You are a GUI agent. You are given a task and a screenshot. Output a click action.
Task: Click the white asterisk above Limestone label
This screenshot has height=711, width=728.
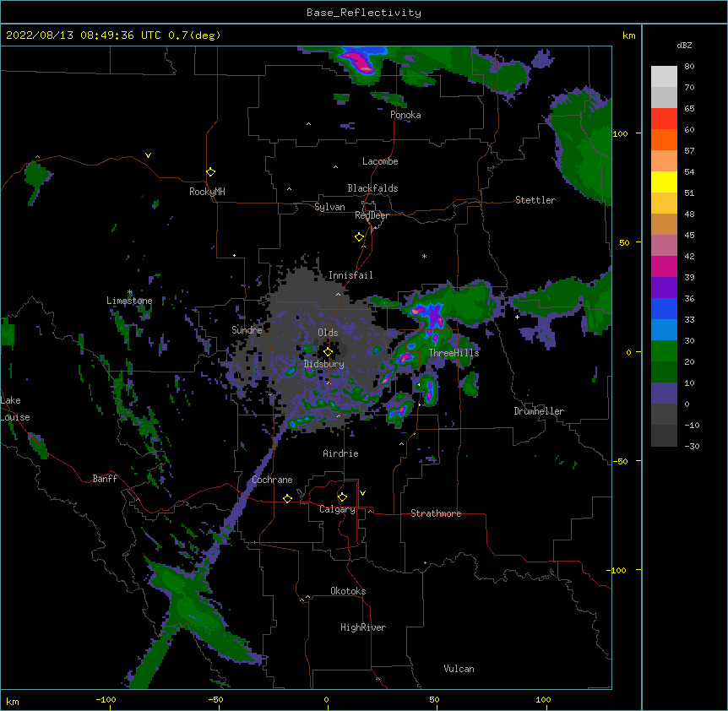pos(129,292)
